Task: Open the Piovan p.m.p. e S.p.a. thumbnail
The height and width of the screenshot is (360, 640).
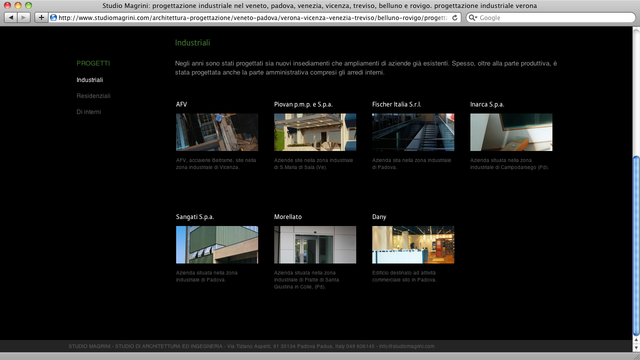Action: click(315, 132)
